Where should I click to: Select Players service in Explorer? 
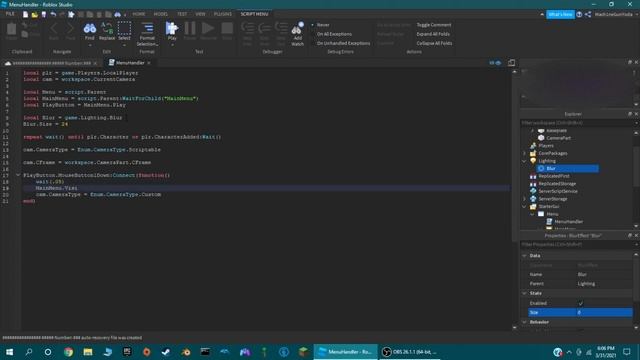tap(546, 146)
